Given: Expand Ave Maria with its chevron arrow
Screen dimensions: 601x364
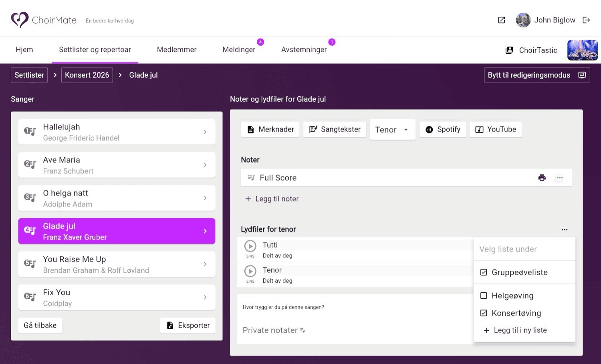Looking at the screenshot, I should [205, 165].
